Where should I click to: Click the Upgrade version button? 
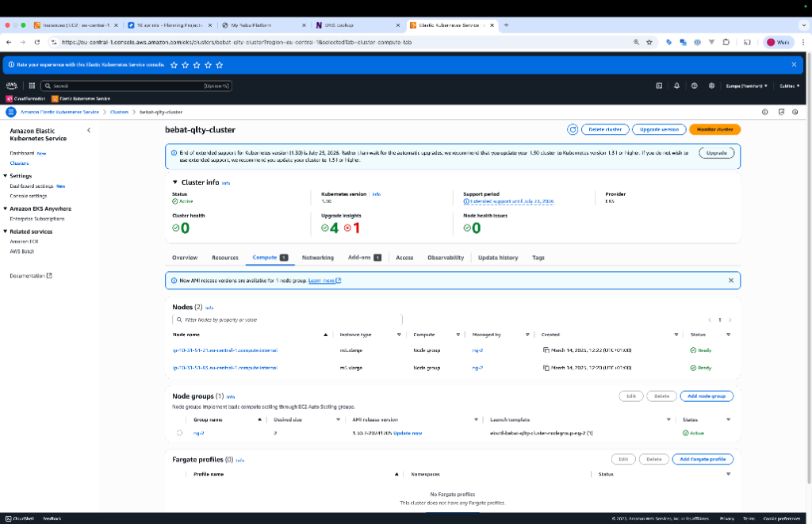(659, 129)
